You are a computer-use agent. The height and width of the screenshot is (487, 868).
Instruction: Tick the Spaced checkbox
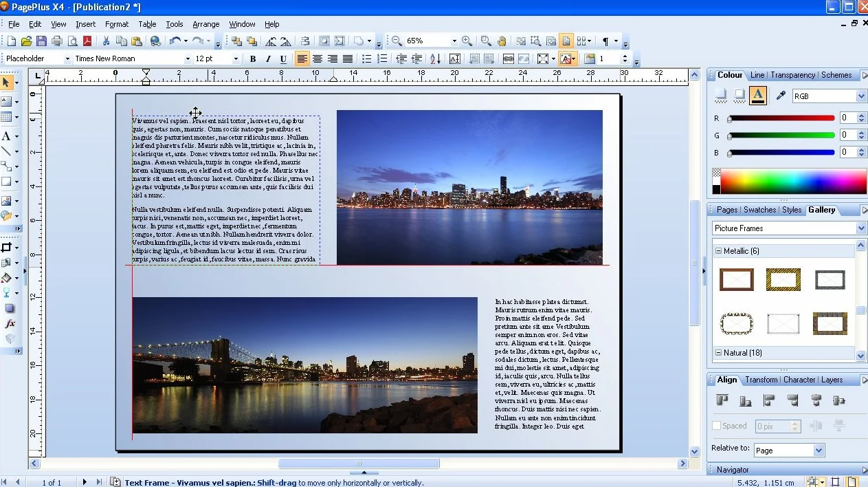coord(717,426)
